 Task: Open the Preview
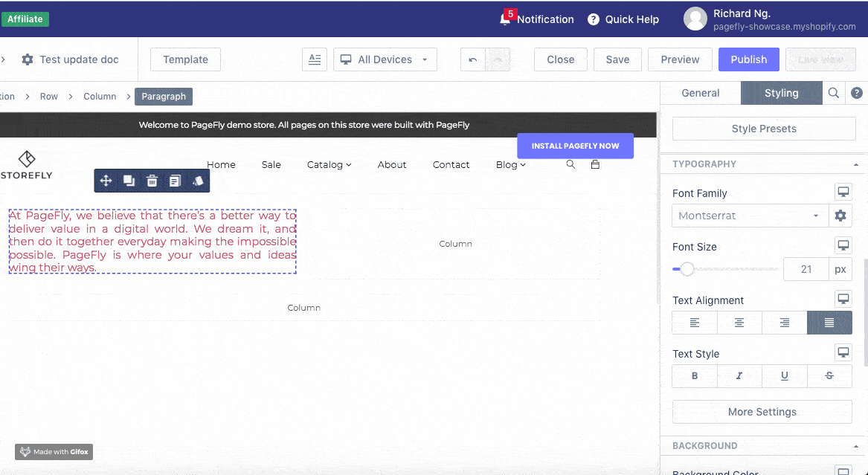tap(680, 59)
